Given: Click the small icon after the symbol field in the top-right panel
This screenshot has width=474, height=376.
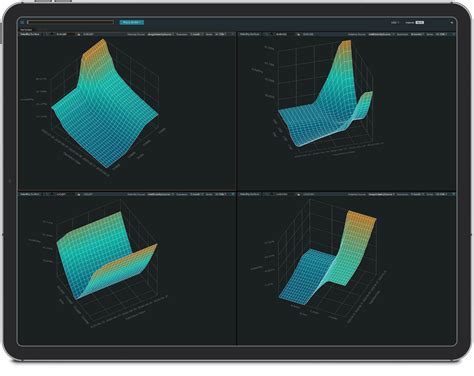Looking at the screenshot, I should (x=299, y=34).
